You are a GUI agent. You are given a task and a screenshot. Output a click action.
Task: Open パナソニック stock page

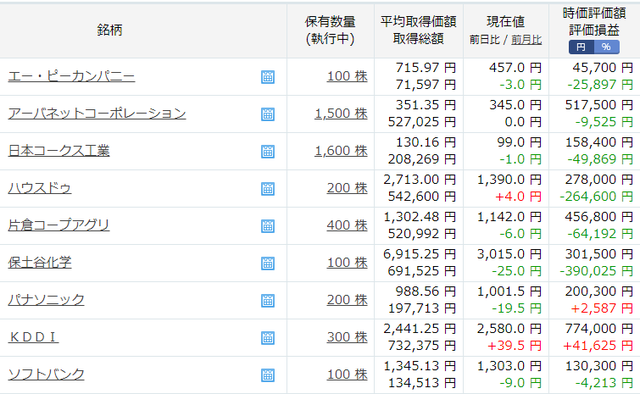[46, 300]
